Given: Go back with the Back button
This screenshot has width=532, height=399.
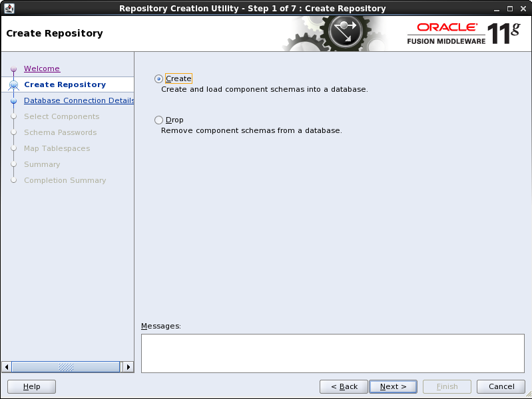Looking at the screenshot, I should [x=344, y=386].
